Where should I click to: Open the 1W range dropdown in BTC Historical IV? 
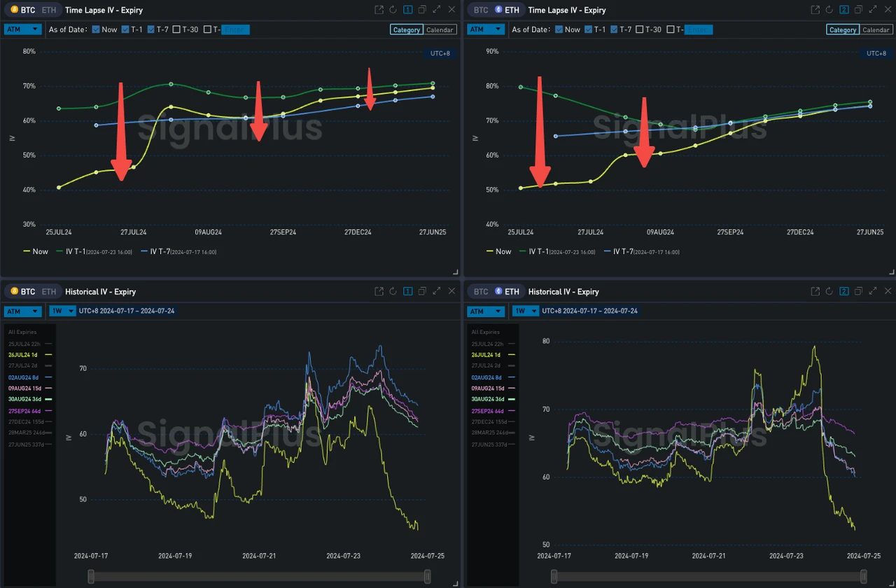(62, 311)
